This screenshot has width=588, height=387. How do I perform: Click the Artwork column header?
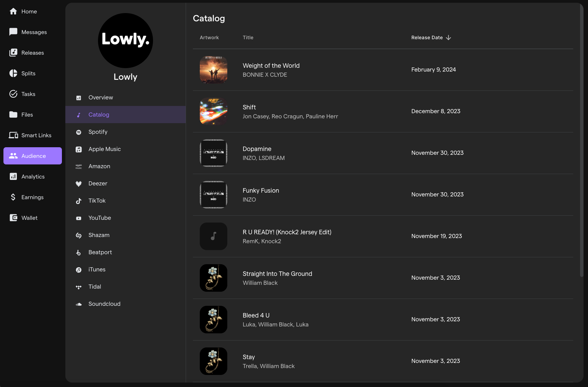pyautogui.click(x=209, y=37)
